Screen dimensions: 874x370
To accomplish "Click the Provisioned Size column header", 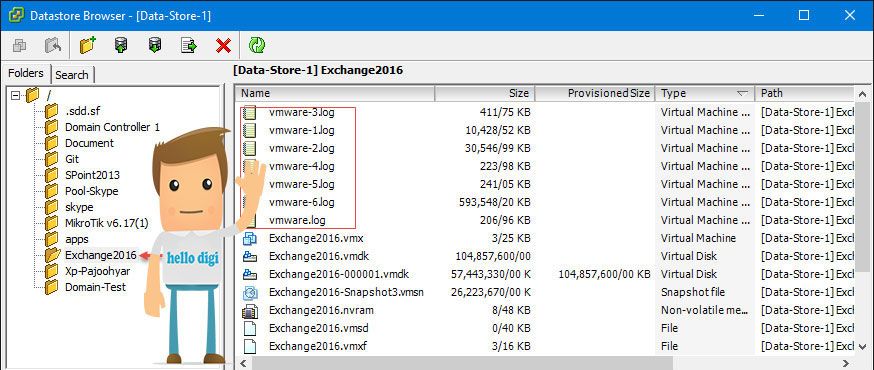I will pyautogui.click(x=595, y=94).
